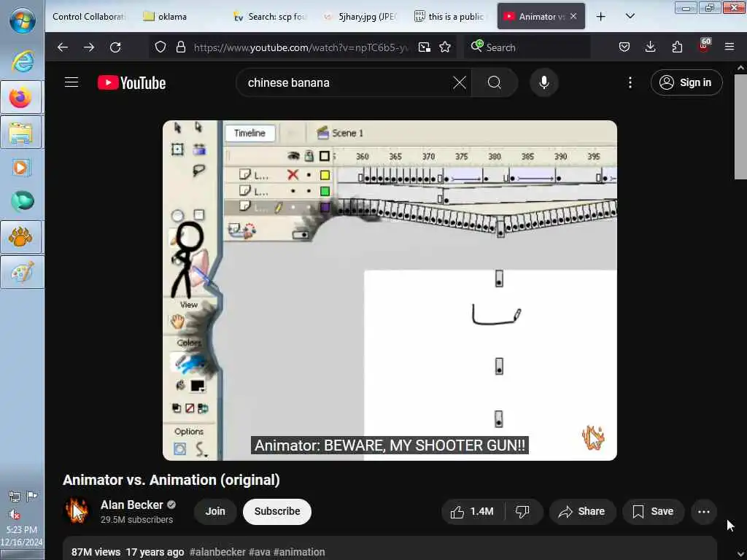Reload the current YouTube page

(115, 47)
